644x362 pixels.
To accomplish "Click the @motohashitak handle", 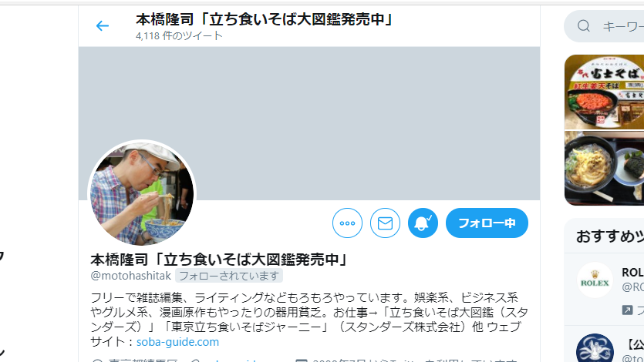I will (130, 276).
